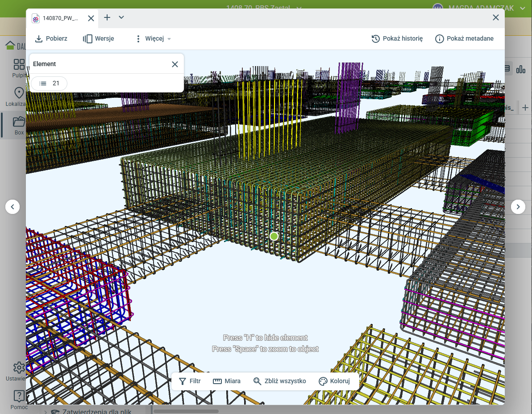Viewport: 532px width, 414px height.
Task: Expand the tab list dropdown chevron
Action: 121,18
